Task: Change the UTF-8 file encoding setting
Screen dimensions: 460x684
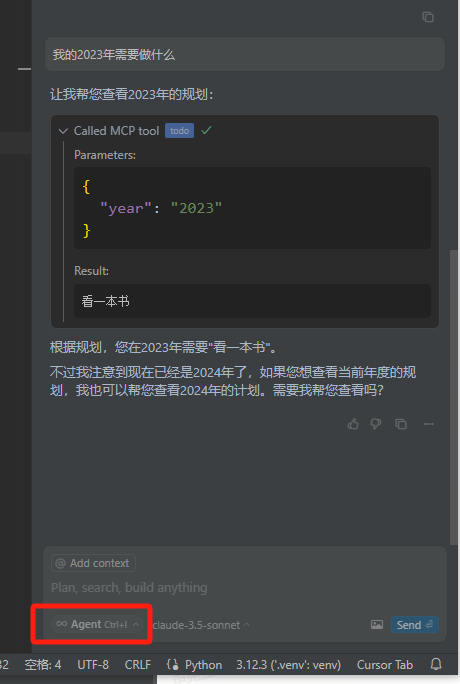Action: (93, 665)
